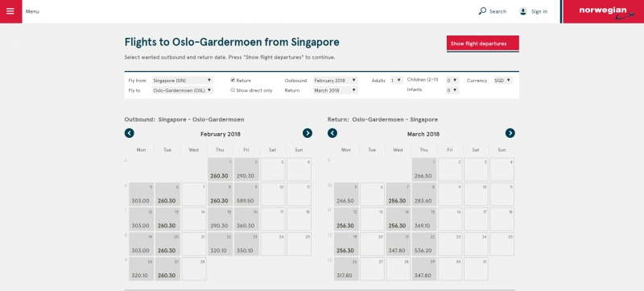Screen dimensions: 644x291
Task: Click the Search magnifier icon
Action: point(482,11)
